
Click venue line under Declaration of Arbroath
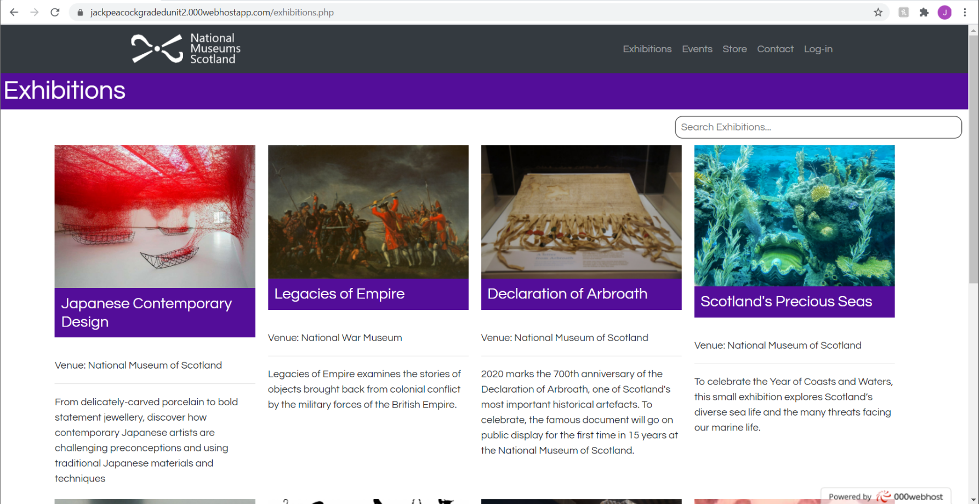[x=565, y=338]
